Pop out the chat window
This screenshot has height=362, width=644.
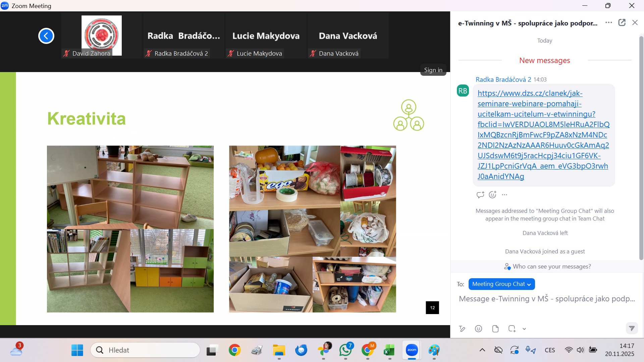[622, 22]
